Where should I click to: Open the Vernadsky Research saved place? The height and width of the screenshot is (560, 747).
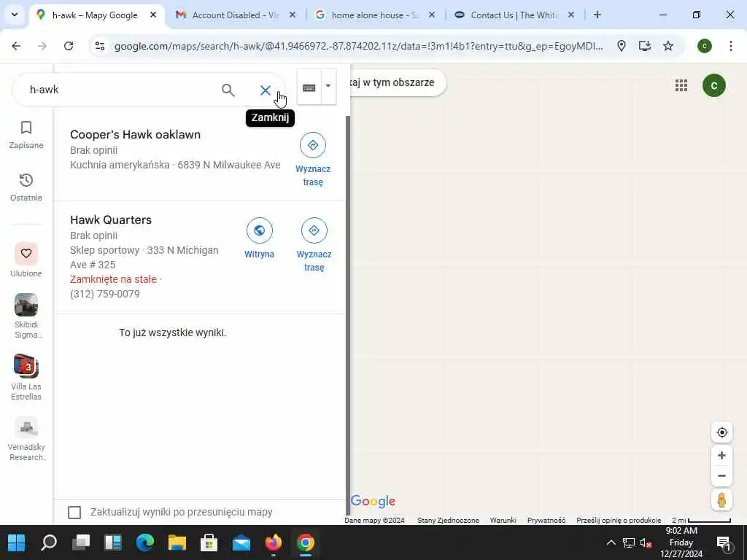26,439
